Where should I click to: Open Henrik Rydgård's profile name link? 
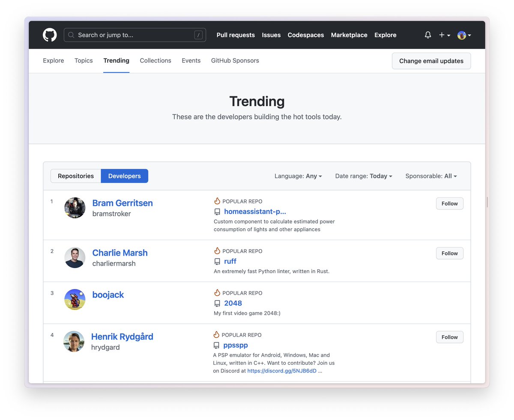(x=122, y=337)
